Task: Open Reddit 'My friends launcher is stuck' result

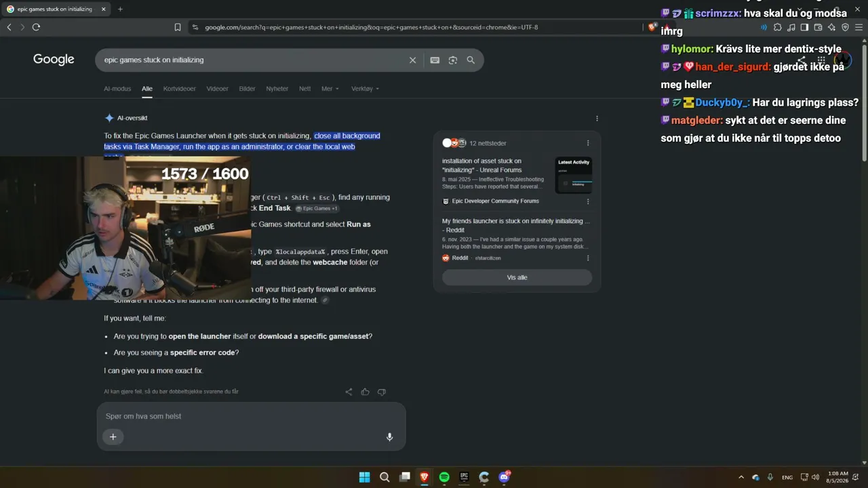Action: tap(516, 225)
